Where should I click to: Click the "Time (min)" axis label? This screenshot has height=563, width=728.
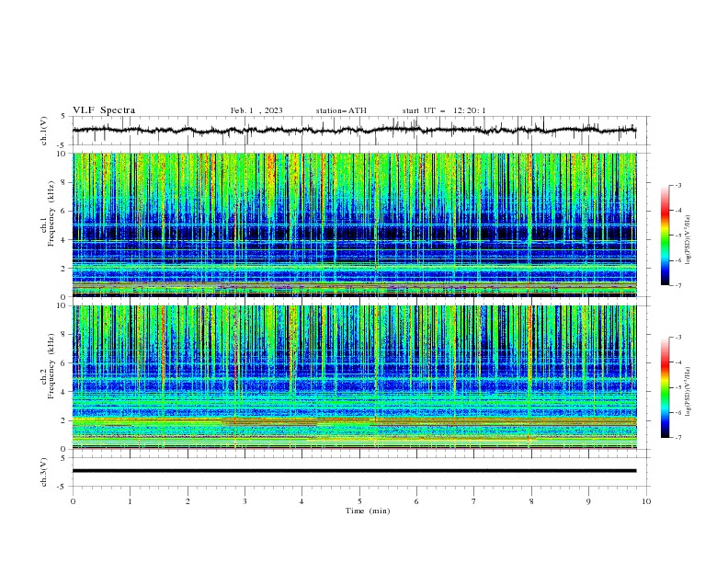[368, 511]
